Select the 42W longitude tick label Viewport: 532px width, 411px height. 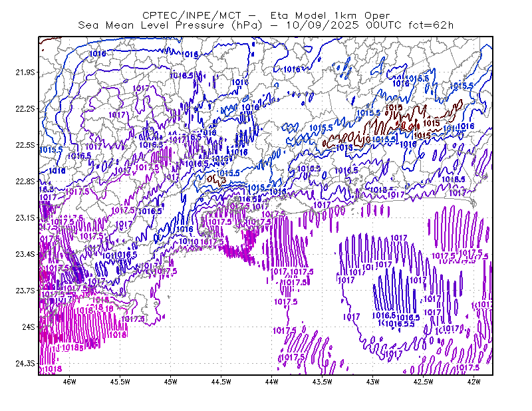pos(474,382)
